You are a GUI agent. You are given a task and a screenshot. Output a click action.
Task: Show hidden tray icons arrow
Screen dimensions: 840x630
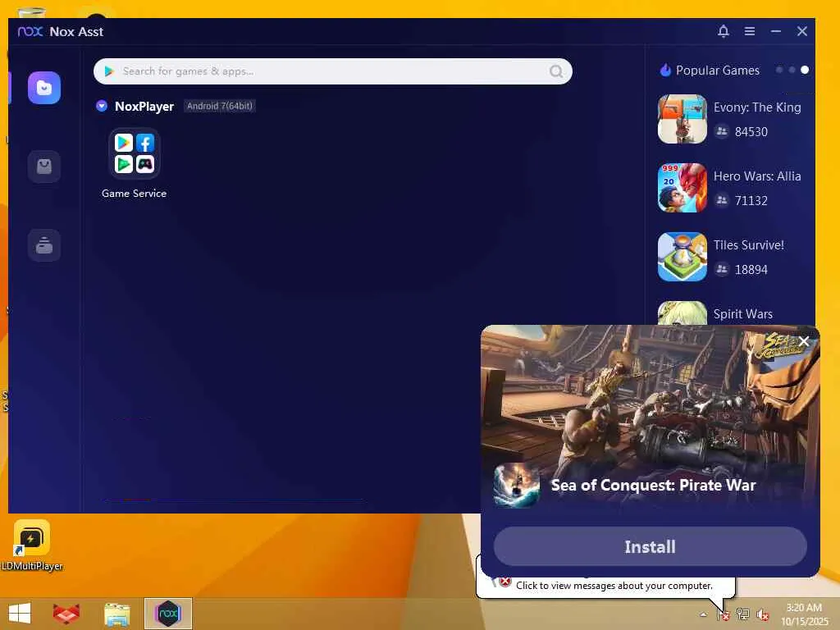tap(703, 614)
